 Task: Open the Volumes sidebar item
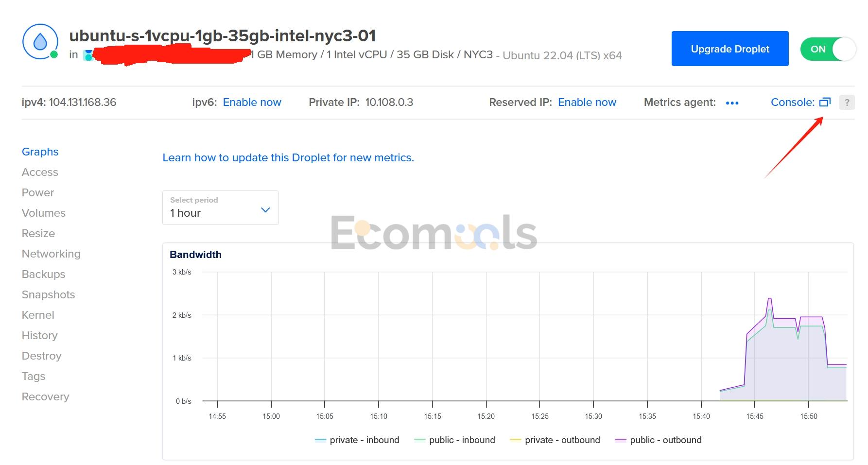[44, 213]
